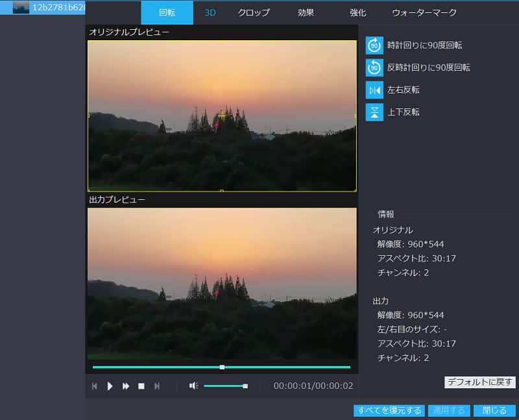Jump to the first frame
This screenshot has height=420, width=519.
95,386
